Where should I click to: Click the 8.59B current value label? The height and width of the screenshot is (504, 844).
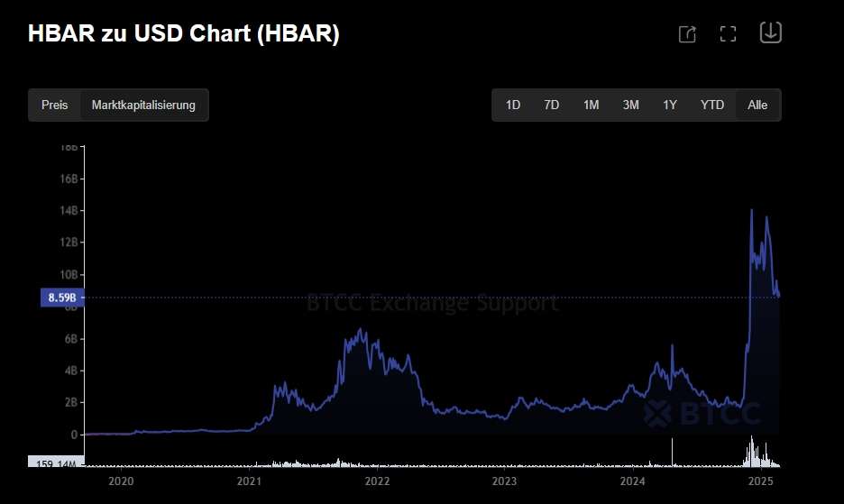click(62, 298)
